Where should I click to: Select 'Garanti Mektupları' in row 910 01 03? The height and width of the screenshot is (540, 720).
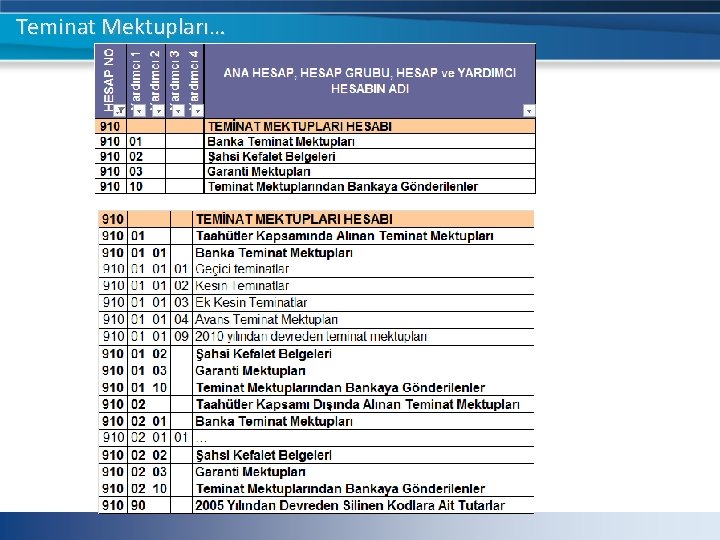point(250,371)
